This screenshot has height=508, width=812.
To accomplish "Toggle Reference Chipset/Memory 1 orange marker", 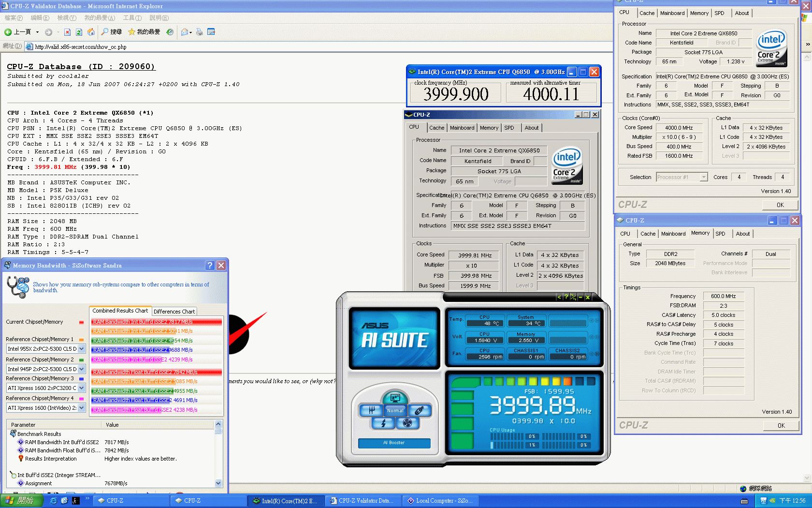I will pos(81,340).
